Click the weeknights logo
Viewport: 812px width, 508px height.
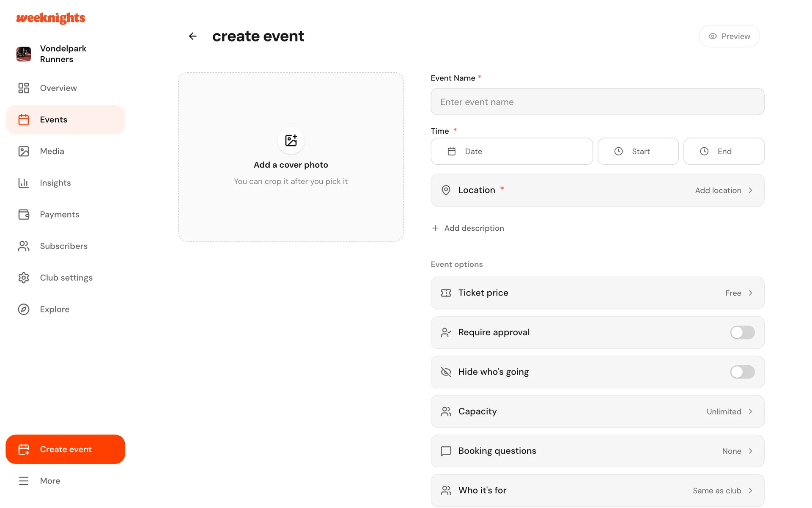coord(51,18)
